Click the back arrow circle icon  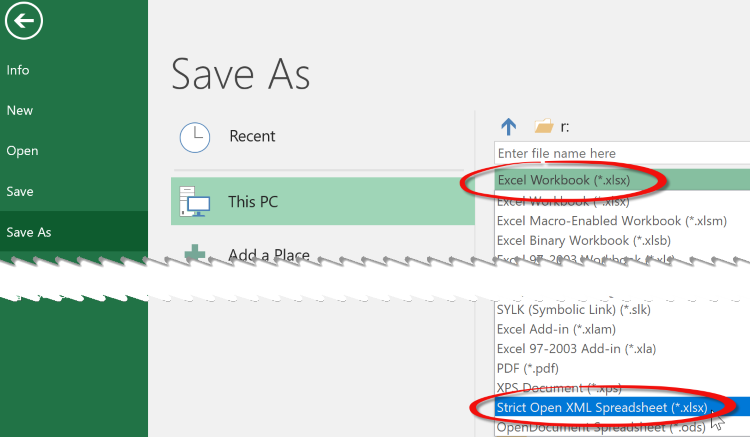(23, 21)
